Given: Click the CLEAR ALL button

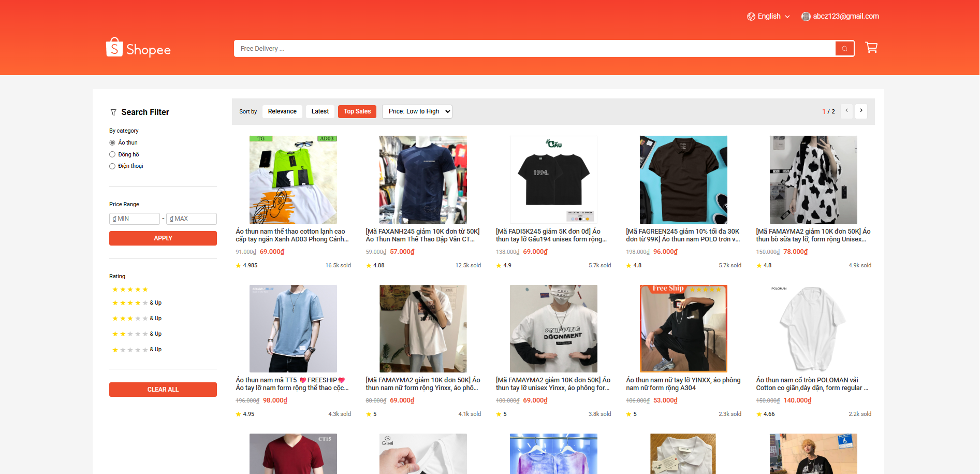Looking at the screenshot, I should [163, 390].
